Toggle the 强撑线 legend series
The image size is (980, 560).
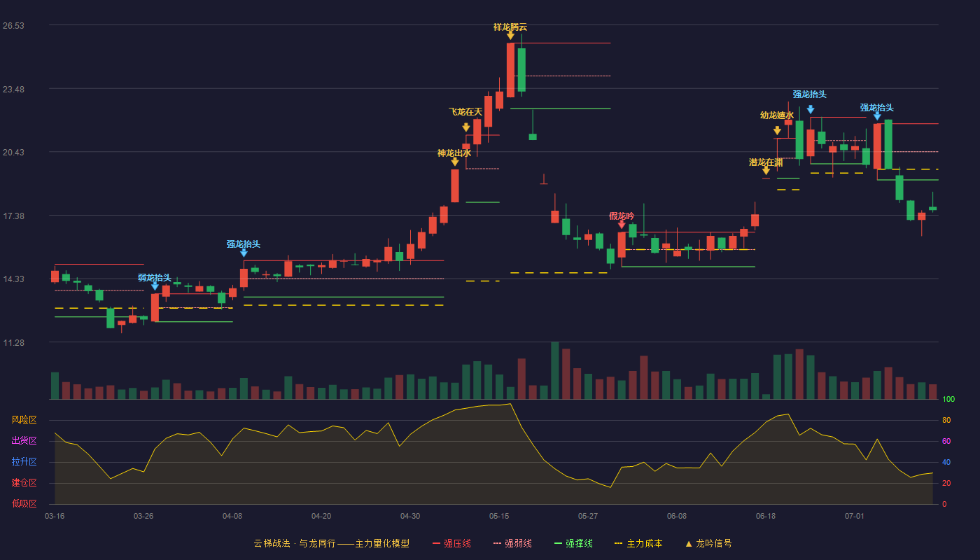click(x=573, y=543)
